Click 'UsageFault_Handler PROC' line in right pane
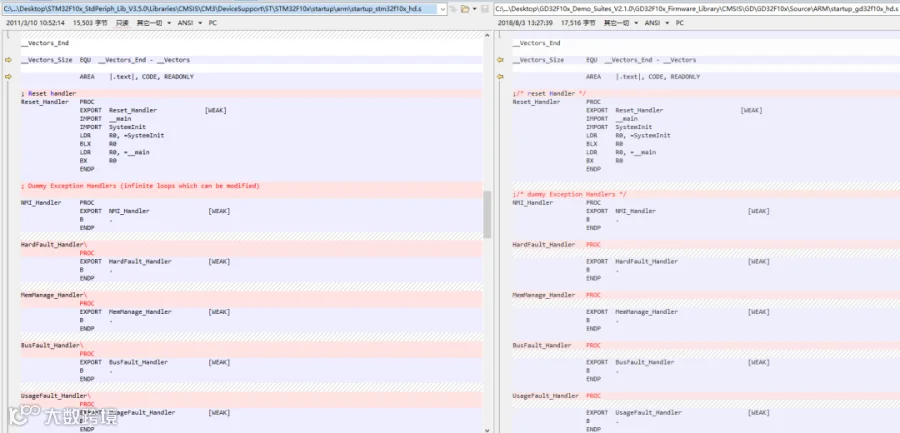 pyautogui.click(x=556, y=396)
